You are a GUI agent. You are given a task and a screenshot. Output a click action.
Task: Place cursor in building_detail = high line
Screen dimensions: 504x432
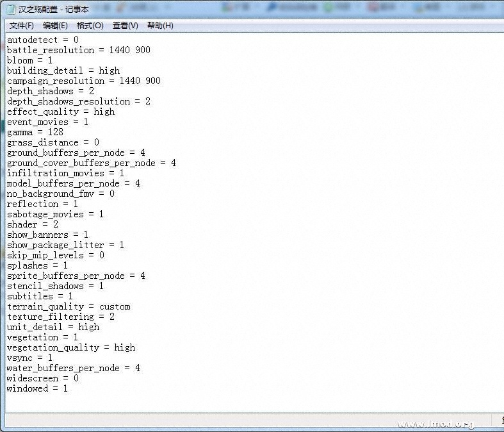tap(63, 71)
